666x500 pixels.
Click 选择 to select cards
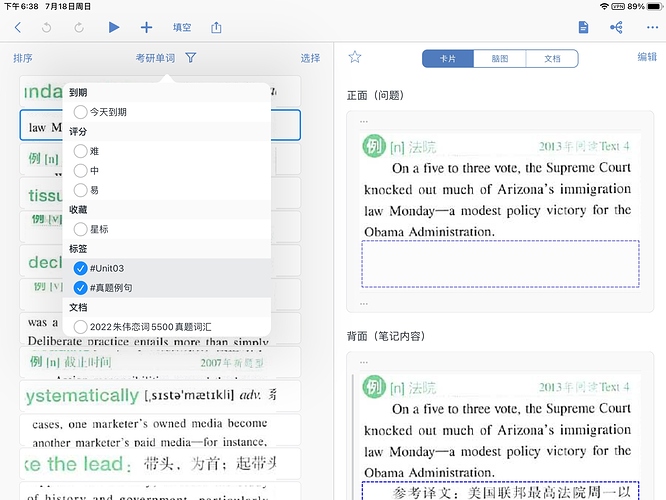(310, 58)
